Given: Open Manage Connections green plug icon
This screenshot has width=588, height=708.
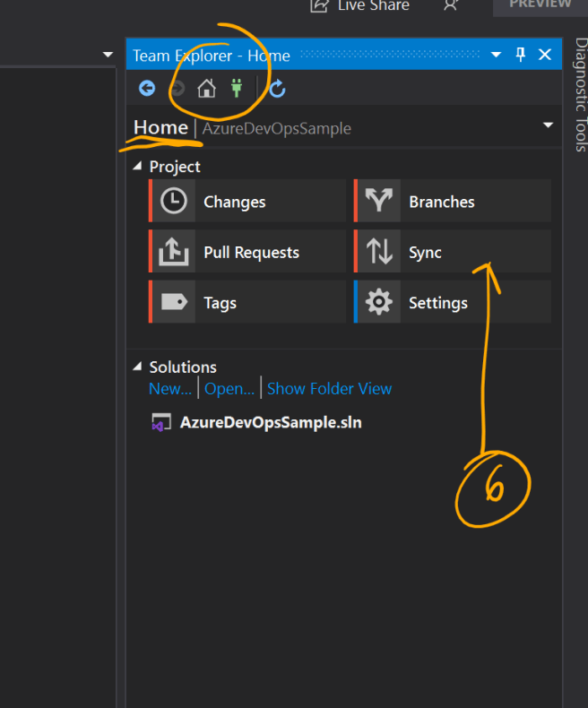Looking at the screenshot, I should pyautogui.click(x=237, y=88).
